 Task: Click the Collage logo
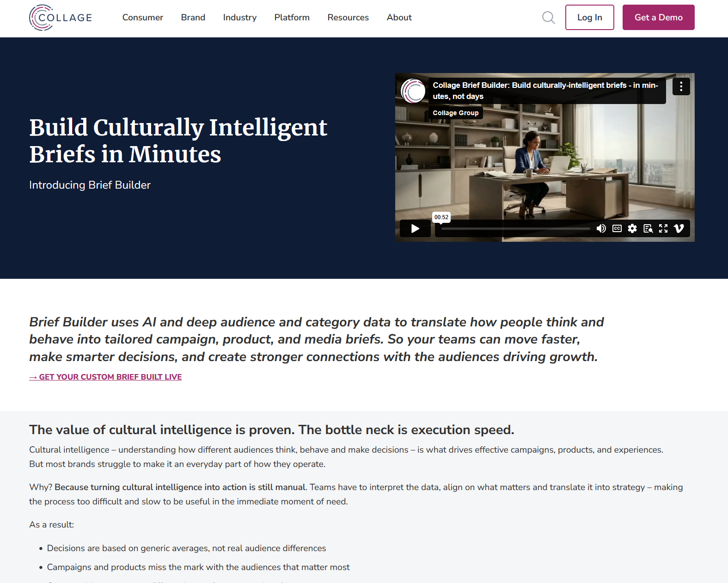point(61,18)
